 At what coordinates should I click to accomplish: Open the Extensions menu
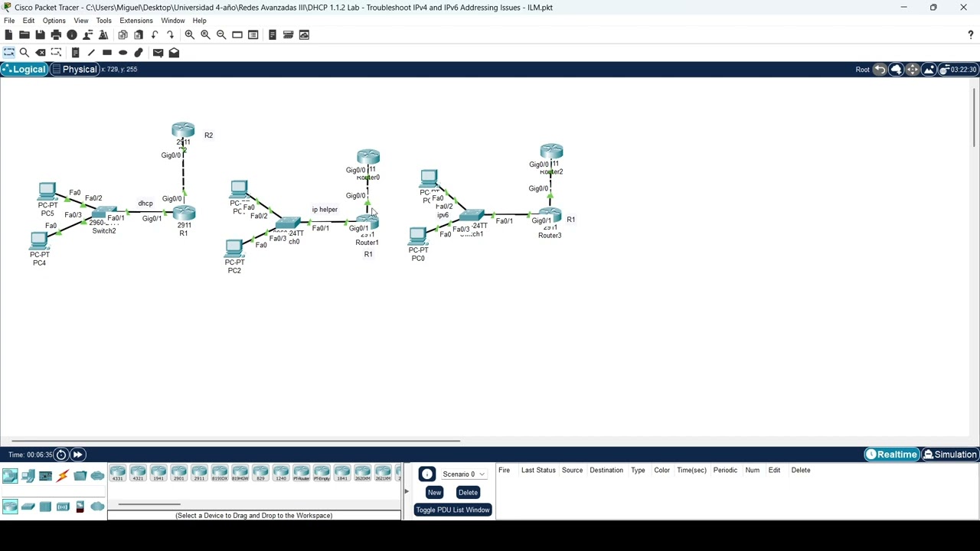[136, 21]
